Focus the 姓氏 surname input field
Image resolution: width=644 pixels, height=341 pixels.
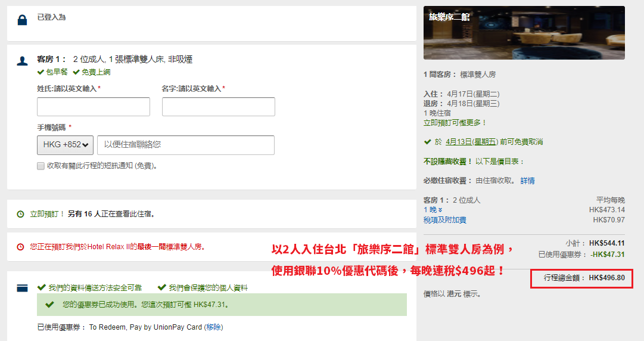click(x=94, y=107)
